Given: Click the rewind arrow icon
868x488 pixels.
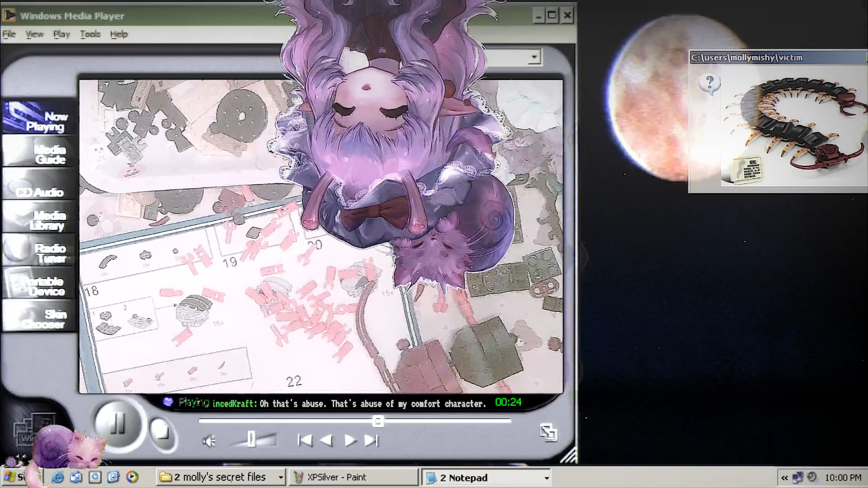Looking at the screenshot, I should coord(326,441).
